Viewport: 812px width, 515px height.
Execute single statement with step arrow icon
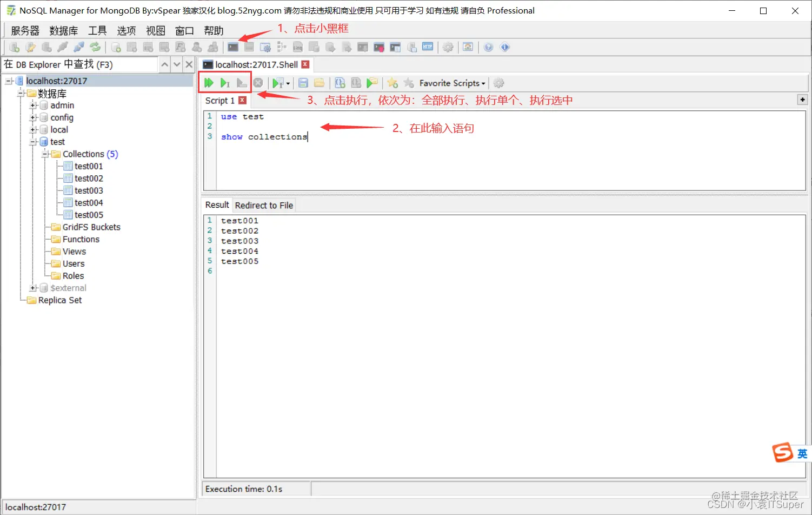pyautogui.click(x=225, y=83)
